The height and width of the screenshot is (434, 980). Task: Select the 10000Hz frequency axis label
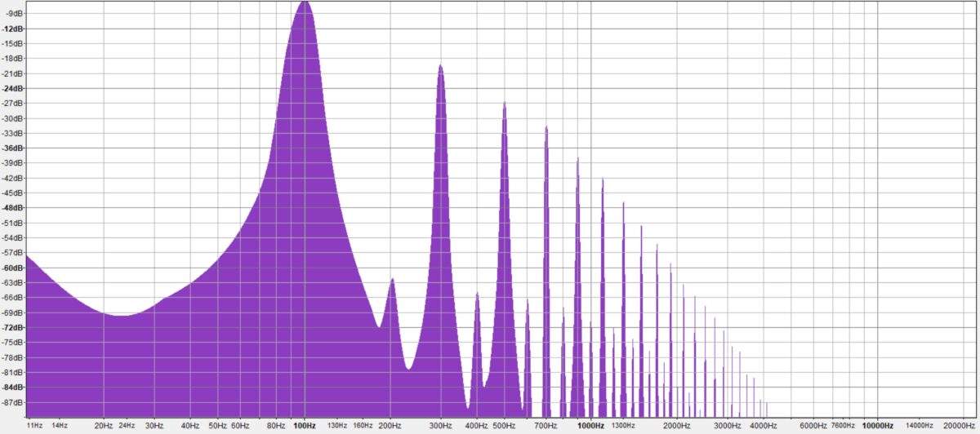[876, 426]
